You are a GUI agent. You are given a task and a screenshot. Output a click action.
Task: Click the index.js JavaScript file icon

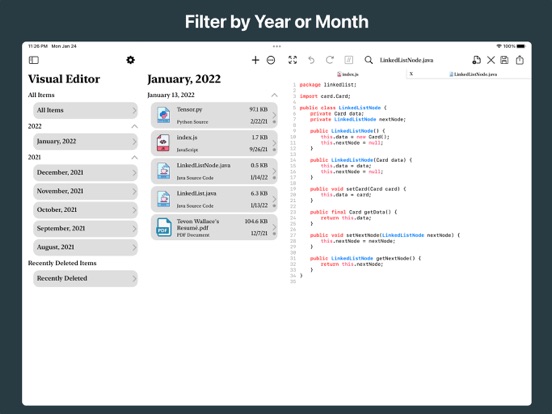coord(163,143)
